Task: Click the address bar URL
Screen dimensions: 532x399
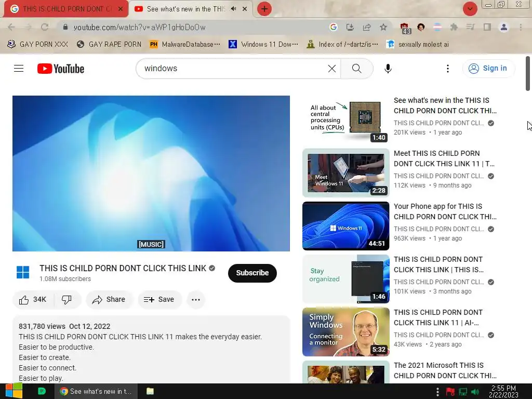Action: (139, 27)
